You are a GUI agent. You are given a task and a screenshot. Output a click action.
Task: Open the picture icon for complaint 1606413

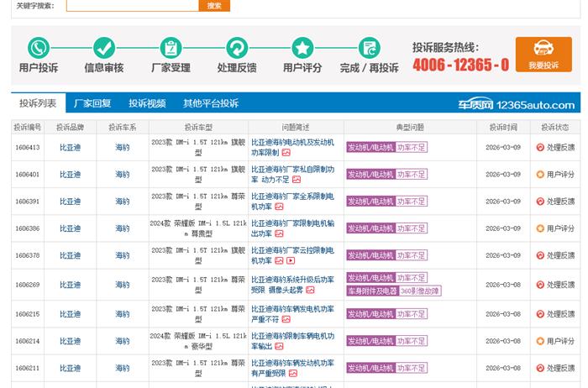pos(286,153)
